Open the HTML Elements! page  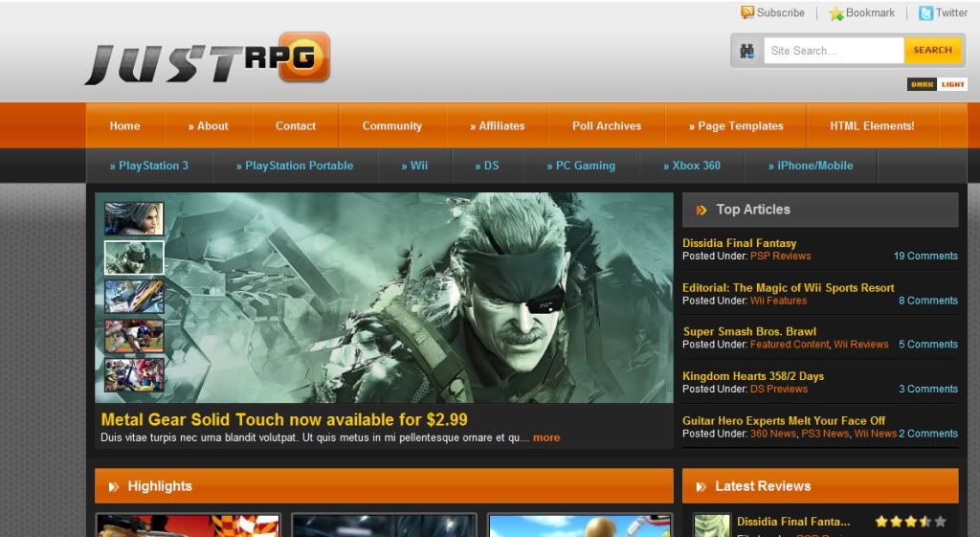pyautogui.click(x=872, y=125)
